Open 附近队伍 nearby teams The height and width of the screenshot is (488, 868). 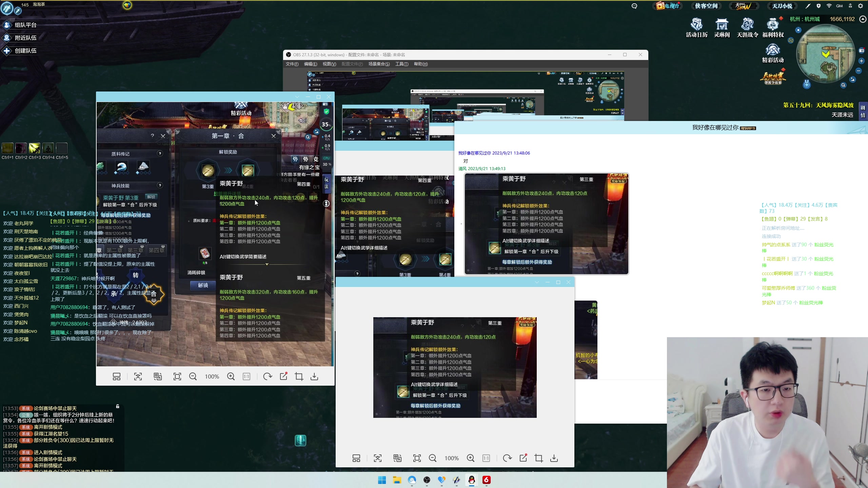coord(20,38)
